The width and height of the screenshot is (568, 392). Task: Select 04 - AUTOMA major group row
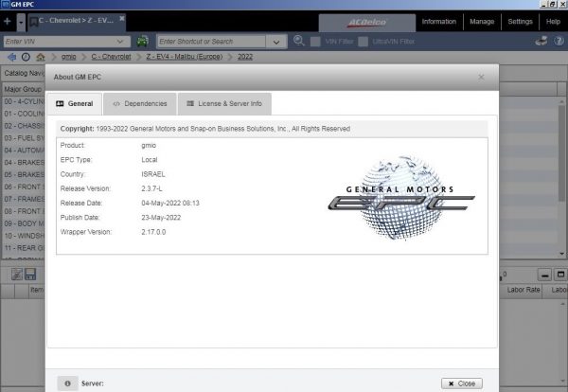(24, 151)
